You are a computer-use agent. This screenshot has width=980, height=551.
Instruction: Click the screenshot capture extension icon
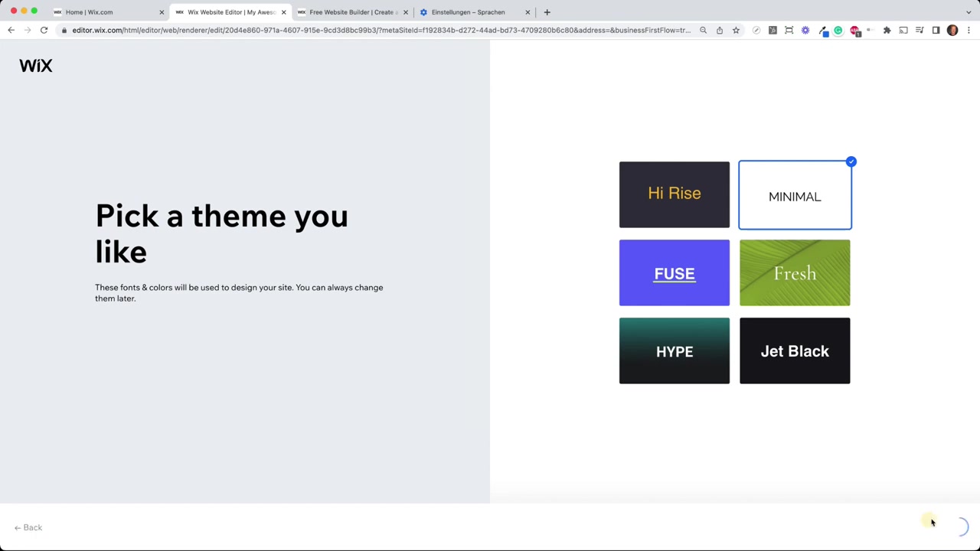[789, 30]
